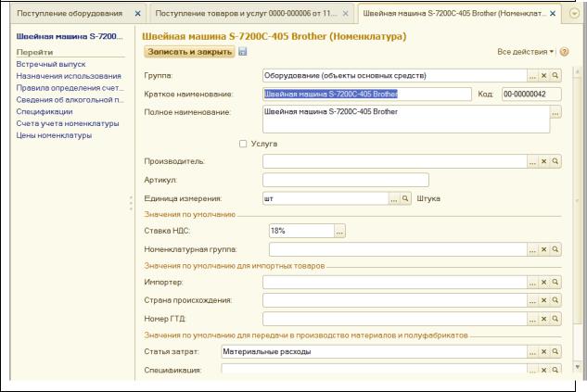
Task: Close the Швейная машина Номенклатура tab
Action: pyautogui.click(x=553, y=14)
